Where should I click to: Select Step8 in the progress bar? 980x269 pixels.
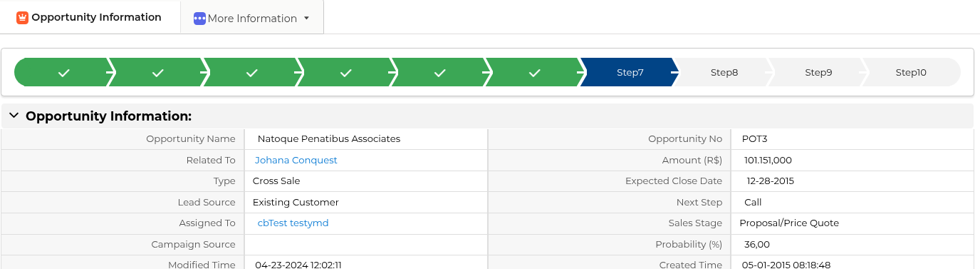coord(724,72)
